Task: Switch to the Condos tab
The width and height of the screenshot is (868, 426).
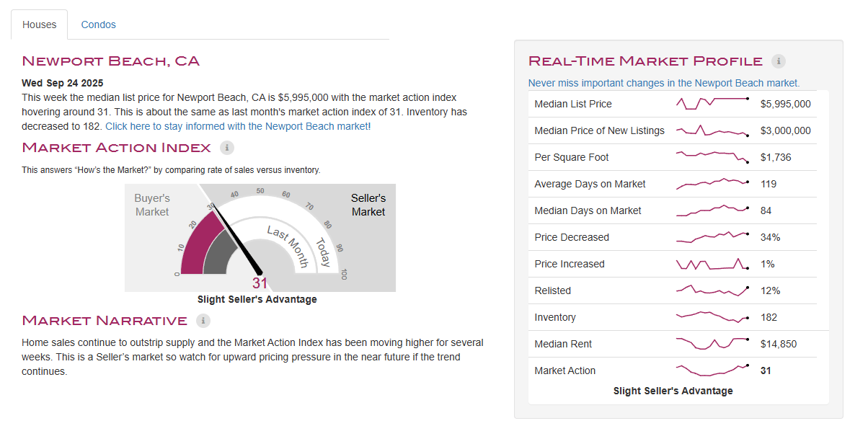Action: 99,25
